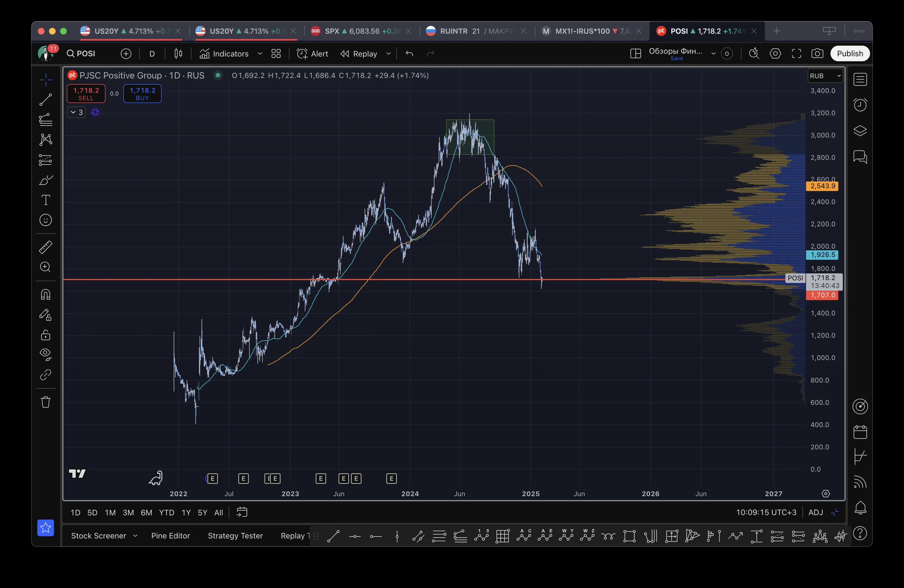The image size is (904, 588).
Task: Open forecasting and measurement tools
Action: click(46, 160)
